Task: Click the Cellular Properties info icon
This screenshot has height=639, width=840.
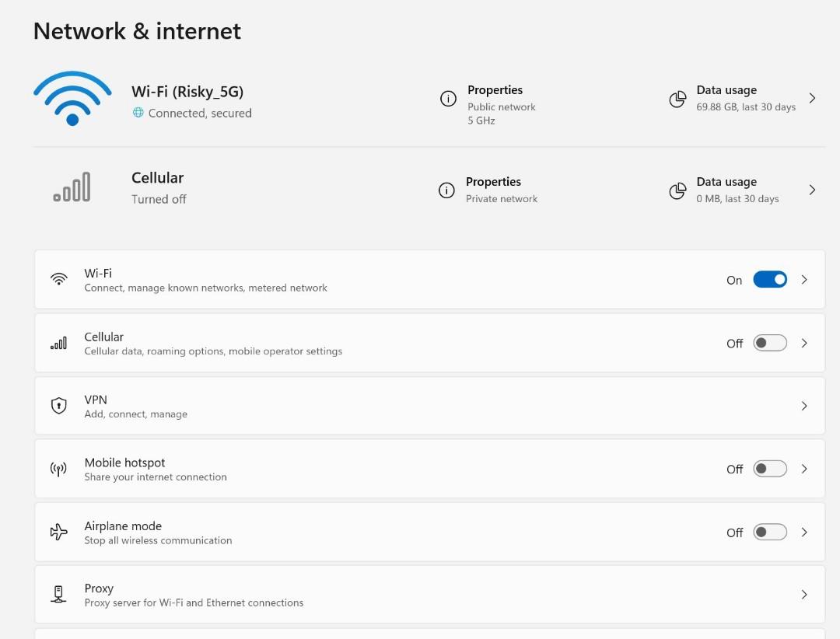Action: click(x=446, y=190)
